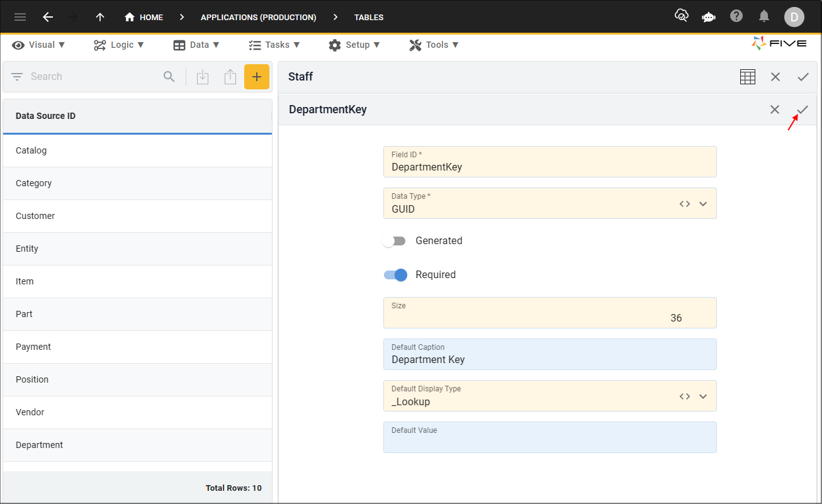This screenshot has width=822, height=504.
Task: Click the Search tables box
Action: pos(93,77)
